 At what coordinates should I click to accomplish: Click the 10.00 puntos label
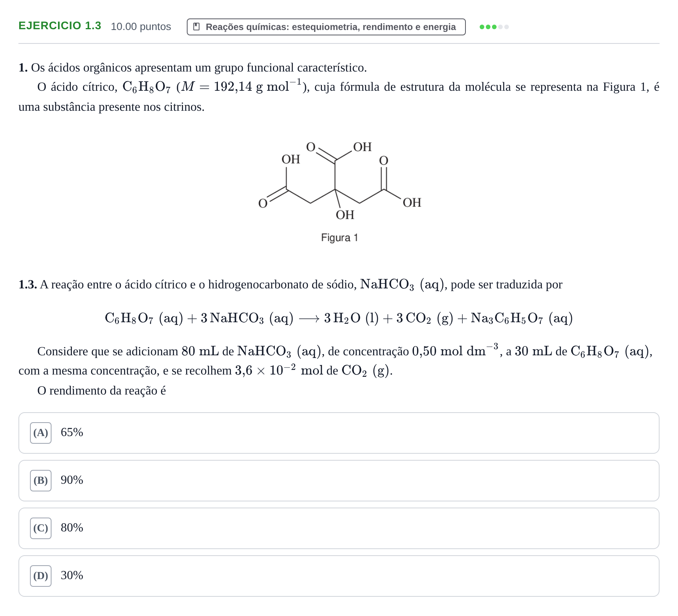point(141,27)
